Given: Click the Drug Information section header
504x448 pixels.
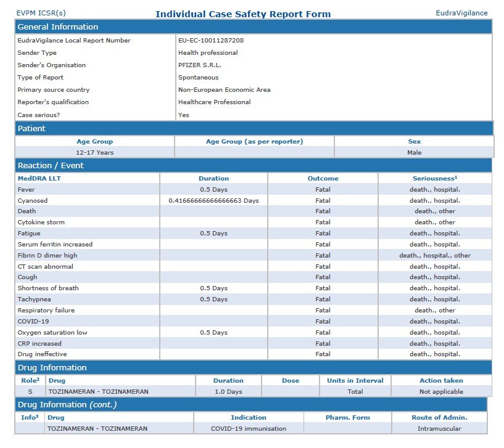Looking at the screenshot, I should 52,368.
